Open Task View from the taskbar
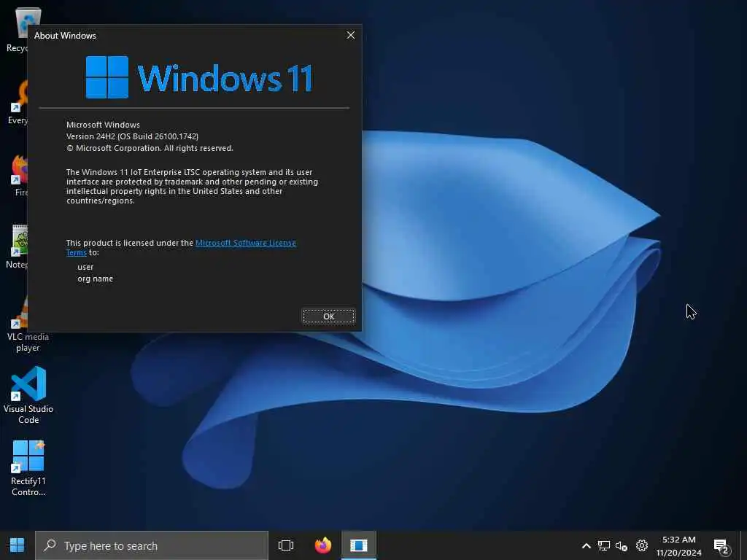 pyautogui.click(x=286, y=545)
